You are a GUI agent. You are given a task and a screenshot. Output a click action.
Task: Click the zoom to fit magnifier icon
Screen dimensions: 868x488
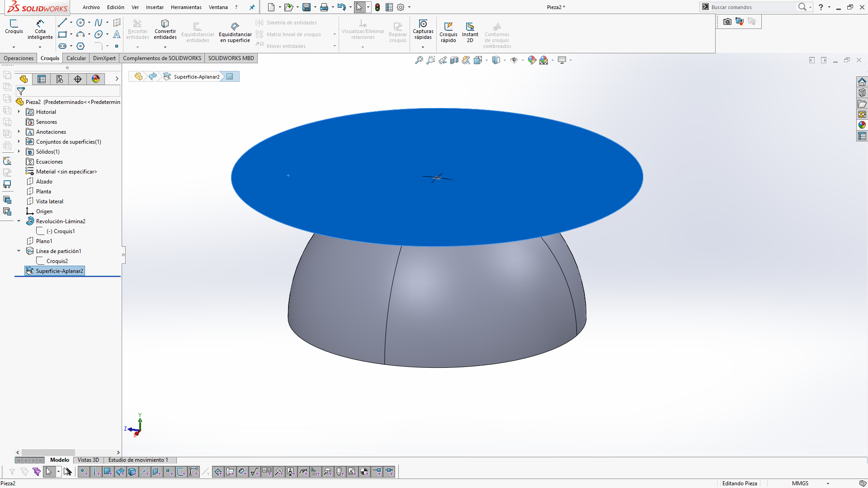[x=419, y=60]
